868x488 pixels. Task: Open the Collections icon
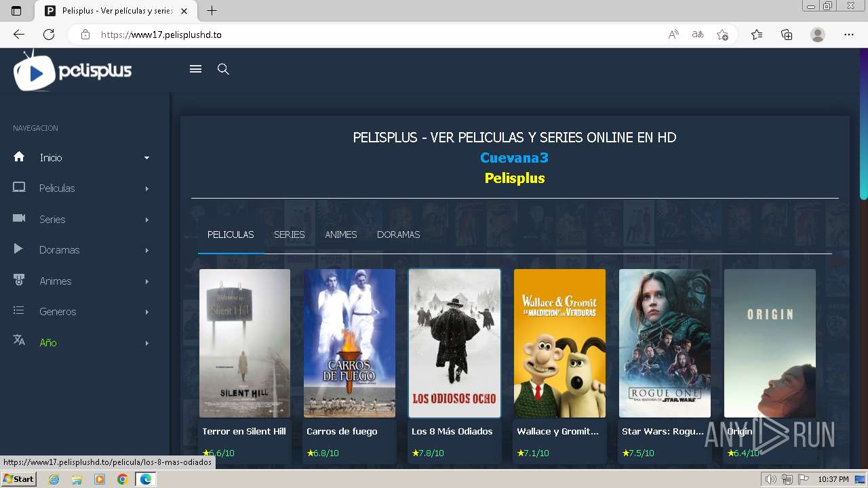coord(787,35)
